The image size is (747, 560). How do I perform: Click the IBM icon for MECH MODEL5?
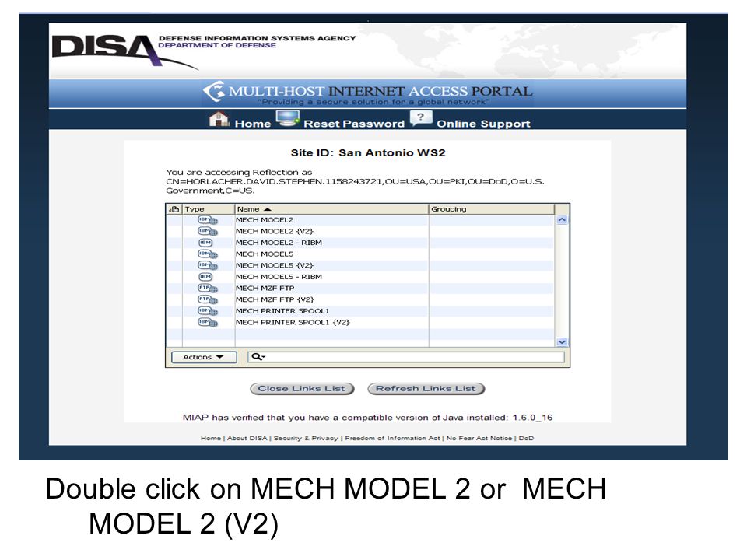(x=208, y=254)
